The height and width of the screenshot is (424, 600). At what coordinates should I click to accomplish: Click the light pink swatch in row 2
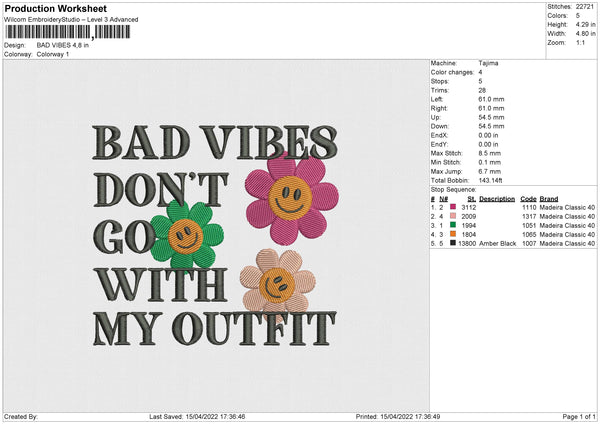453,216
